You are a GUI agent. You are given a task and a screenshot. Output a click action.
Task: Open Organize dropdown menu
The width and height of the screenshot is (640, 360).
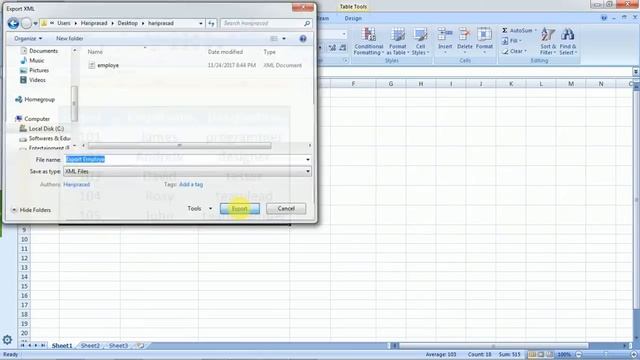28,39
